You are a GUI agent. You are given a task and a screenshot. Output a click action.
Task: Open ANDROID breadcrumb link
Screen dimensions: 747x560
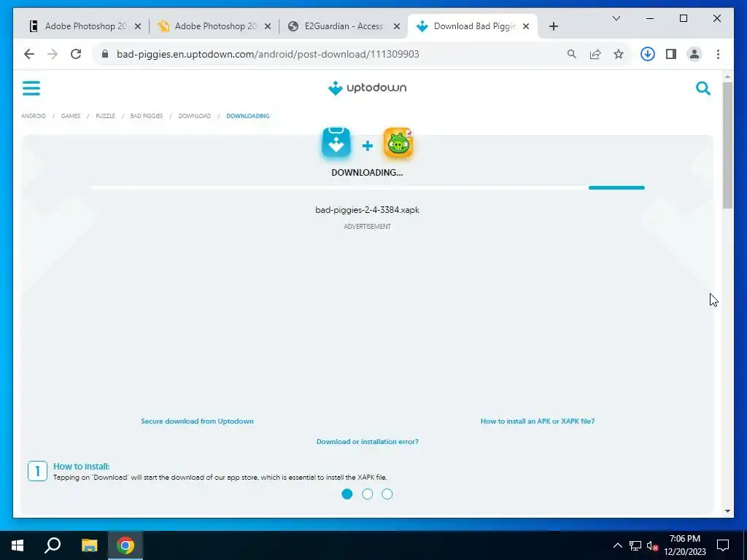point(34,116)
